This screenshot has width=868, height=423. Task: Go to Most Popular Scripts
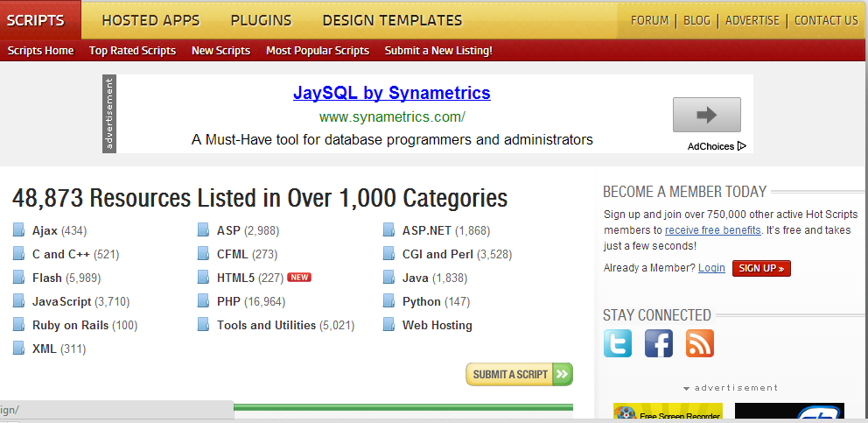pos(318,51)
